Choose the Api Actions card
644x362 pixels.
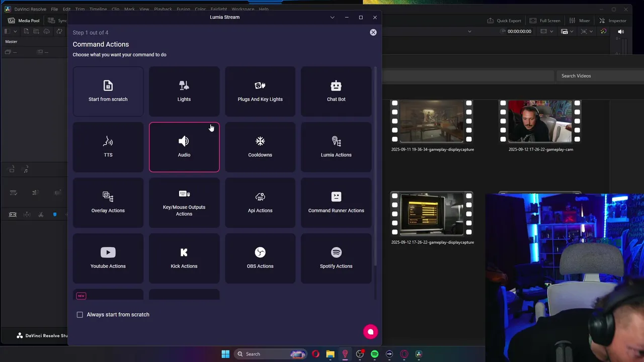coord(260,203)
